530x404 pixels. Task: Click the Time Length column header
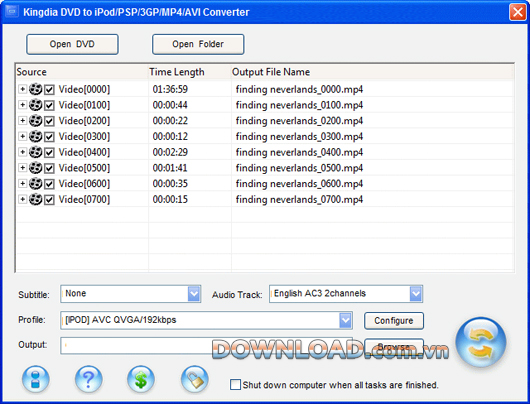click(x=190, y=72)
